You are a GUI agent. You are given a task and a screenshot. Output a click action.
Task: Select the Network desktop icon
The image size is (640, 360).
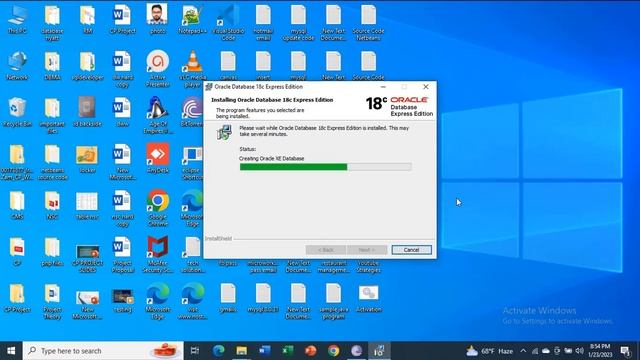coord(17,66)
